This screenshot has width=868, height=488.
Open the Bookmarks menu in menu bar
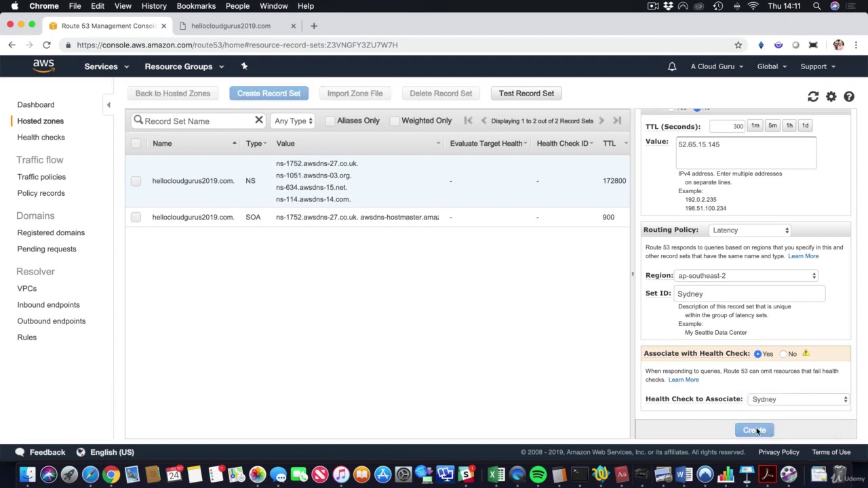196,6
